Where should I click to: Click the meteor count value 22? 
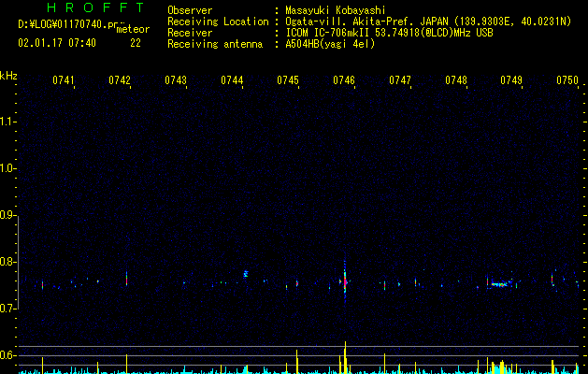pos(136,43)
